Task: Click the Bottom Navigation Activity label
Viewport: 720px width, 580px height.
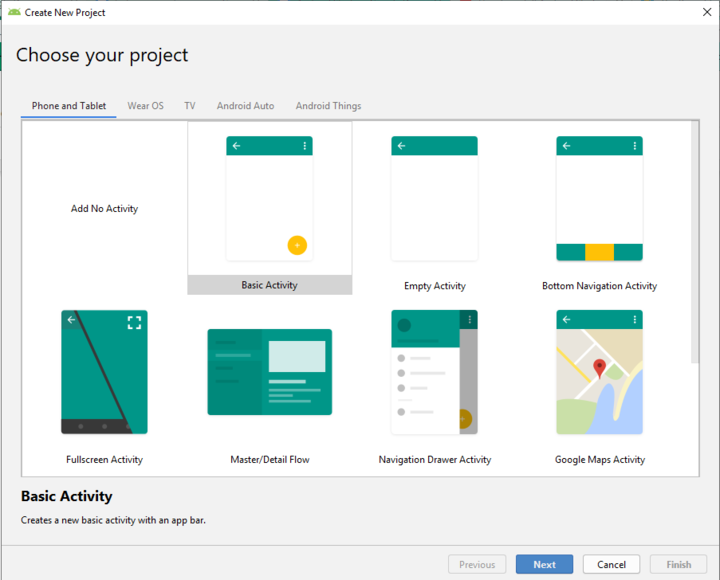Action: coord(599,286)
